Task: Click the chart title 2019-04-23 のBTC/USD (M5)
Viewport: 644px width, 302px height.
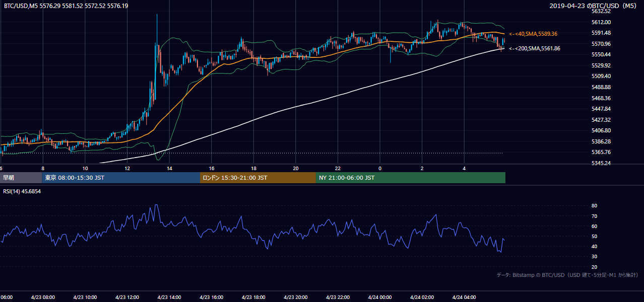Action: coord(594,6)
